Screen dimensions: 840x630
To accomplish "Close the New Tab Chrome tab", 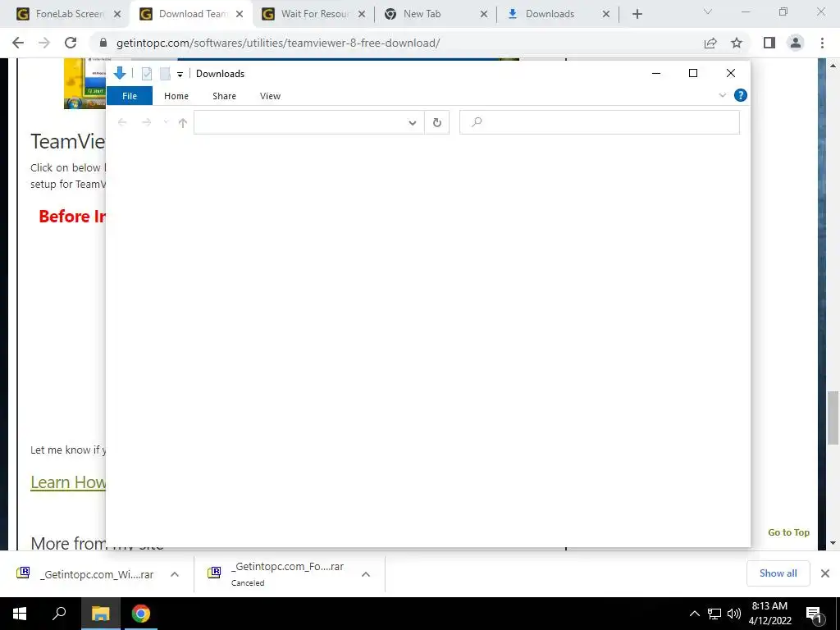I will (x=484, y=15).
